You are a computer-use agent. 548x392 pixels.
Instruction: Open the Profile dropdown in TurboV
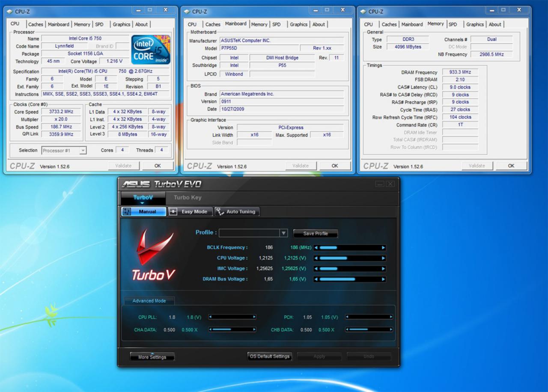(x=283, y=233)
